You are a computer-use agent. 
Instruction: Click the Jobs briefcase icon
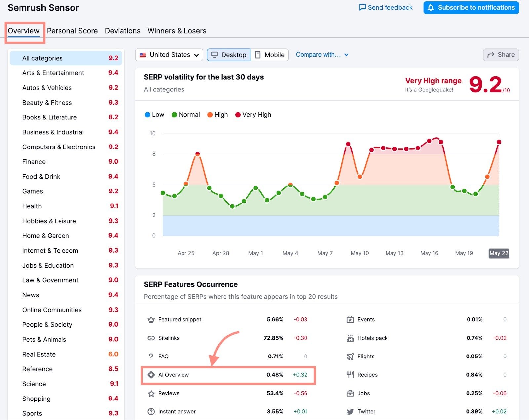pos(350,393)
